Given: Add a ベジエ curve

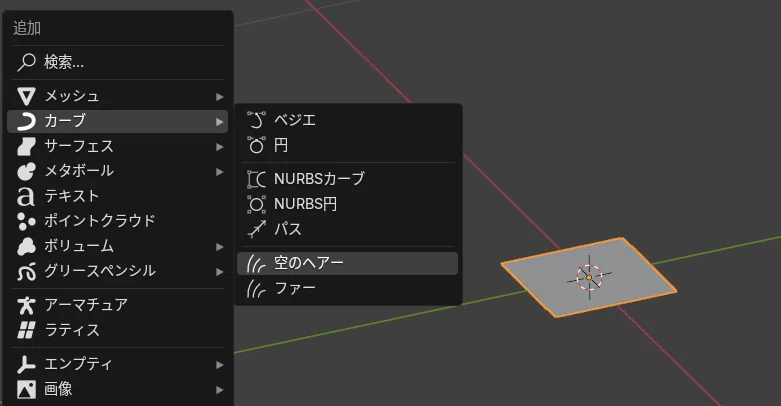Looking at the screenshot, I should click(x=347, y=120).
